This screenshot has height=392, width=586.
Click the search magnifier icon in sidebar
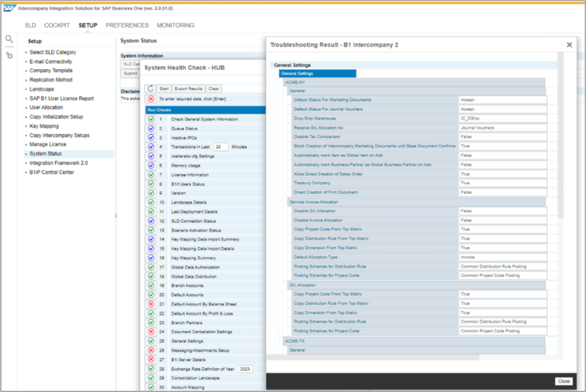click(x=9, y=39)
